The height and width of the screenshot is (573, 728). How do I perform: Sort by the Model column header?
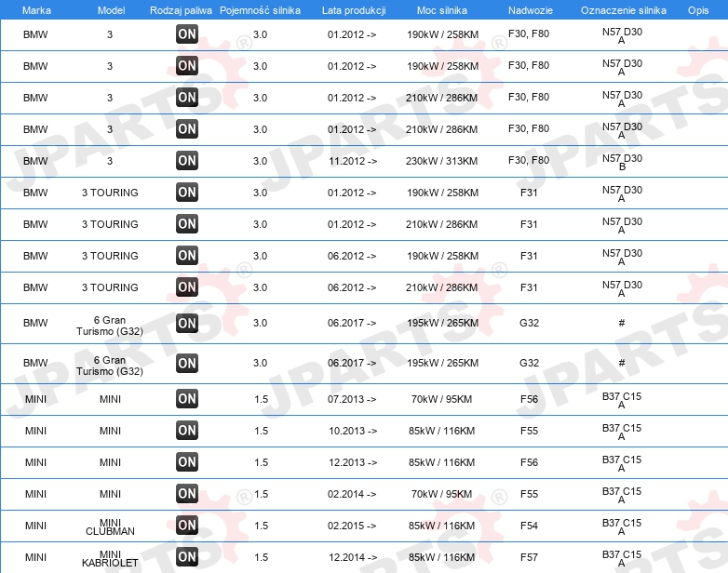click(x=111, y=10)
